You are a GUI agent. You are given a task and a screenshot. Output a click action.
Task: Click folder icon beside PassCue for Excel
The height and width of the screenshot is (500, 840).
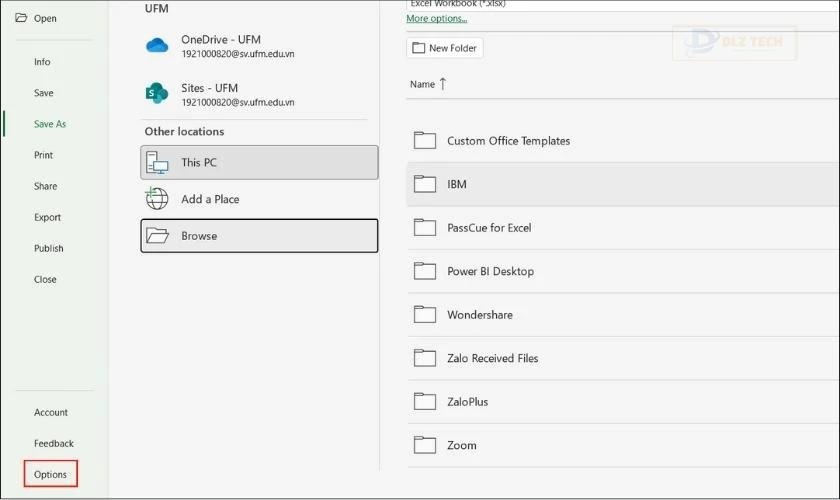(x=425, y=227)
